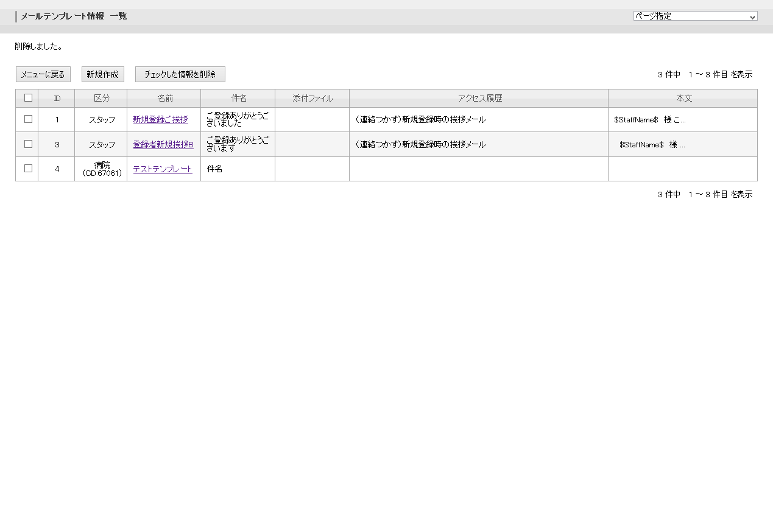
Task: Click the access history text in row ID 3
Action: [420, 145]
